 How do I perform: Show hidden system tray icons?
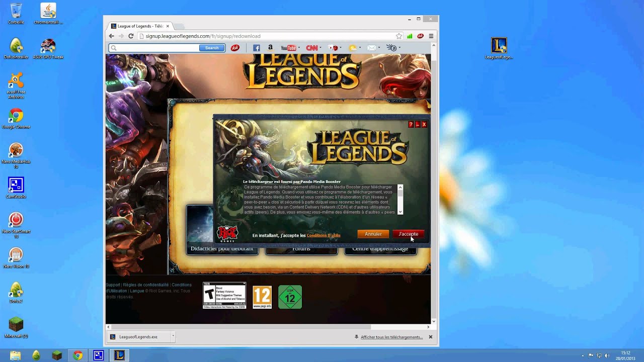point(583,356)
